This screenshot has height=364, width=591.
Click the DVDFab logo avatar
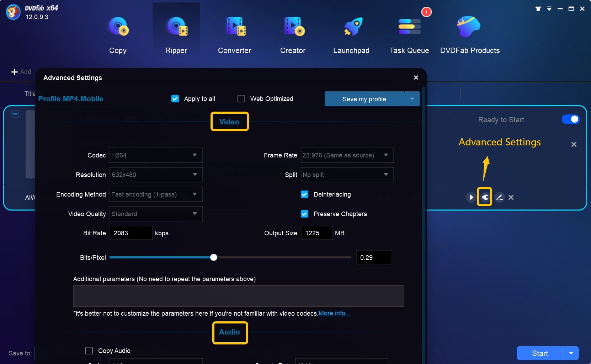(13, 12)
